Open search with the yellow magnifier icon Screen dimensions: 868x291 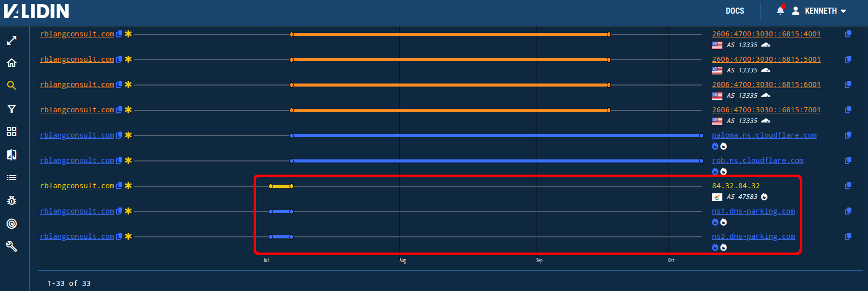click(12, 86)
